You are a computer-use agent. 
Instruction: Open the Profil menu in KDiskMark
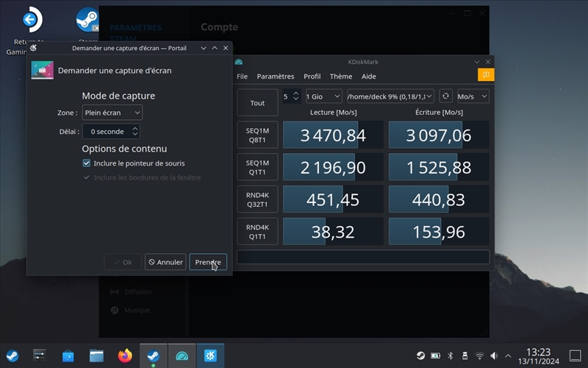[x=312, y=76]
